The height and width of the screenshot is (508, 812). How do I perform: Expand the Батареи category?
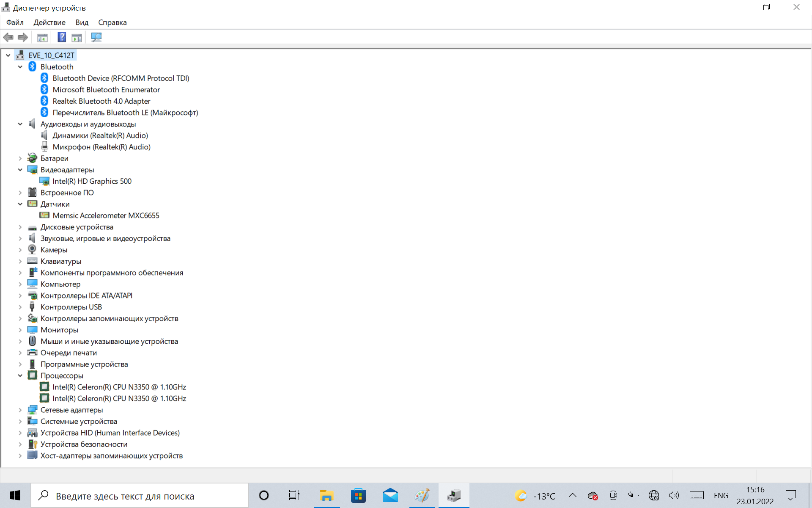coord(20,158)
